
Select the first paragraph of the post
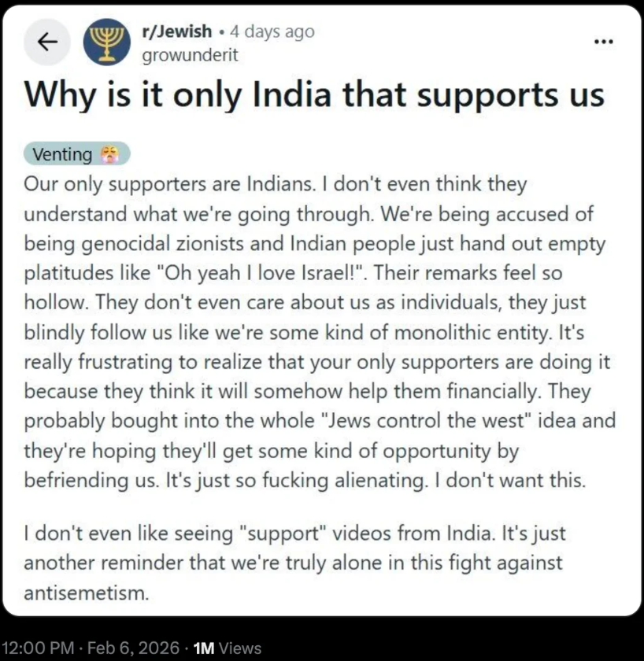(x=320, y=332)
